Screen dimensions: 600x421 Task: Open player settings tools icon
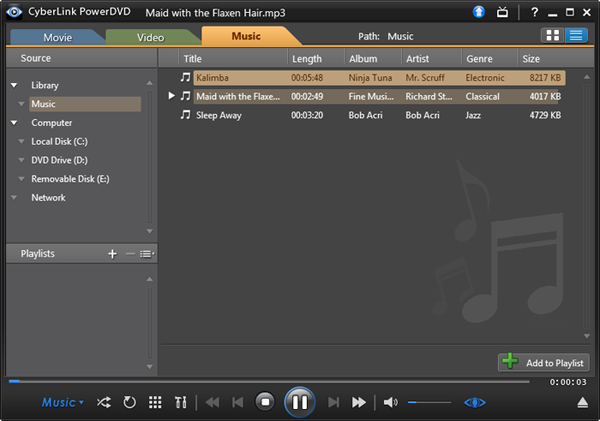(x=180, y=402)
